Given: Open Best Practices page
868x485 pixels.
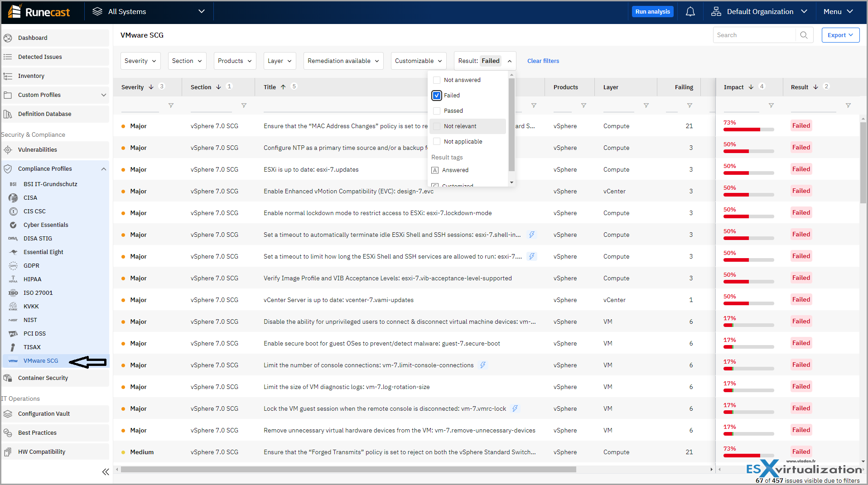Looking at the screenshot, I should [x=55, y=433].
